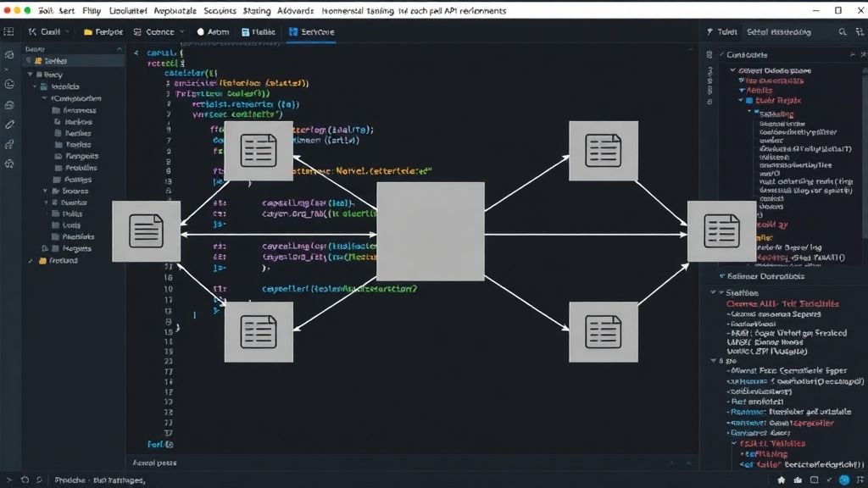Open the home icon in bottom-right status bar
The width and height of the screenshot is (868, 488).
coord(781,480)
